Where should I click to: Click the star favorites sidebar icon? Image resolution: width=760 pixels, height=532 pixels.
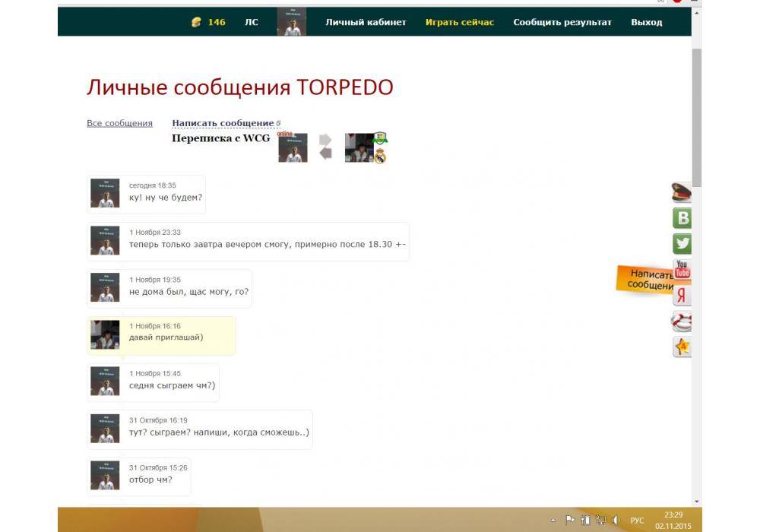tap(682, 347)
